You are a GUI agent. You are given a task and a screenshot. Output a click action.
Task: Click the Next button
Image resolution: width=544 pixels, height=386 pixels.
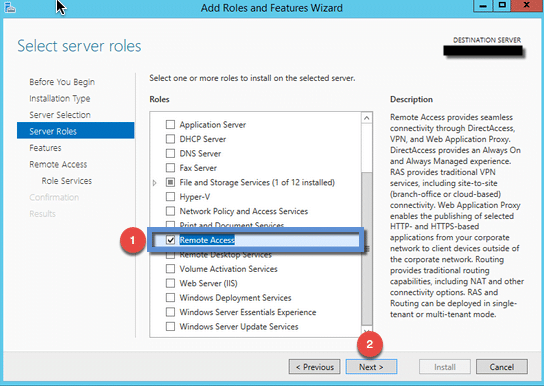tap(371, 367)
